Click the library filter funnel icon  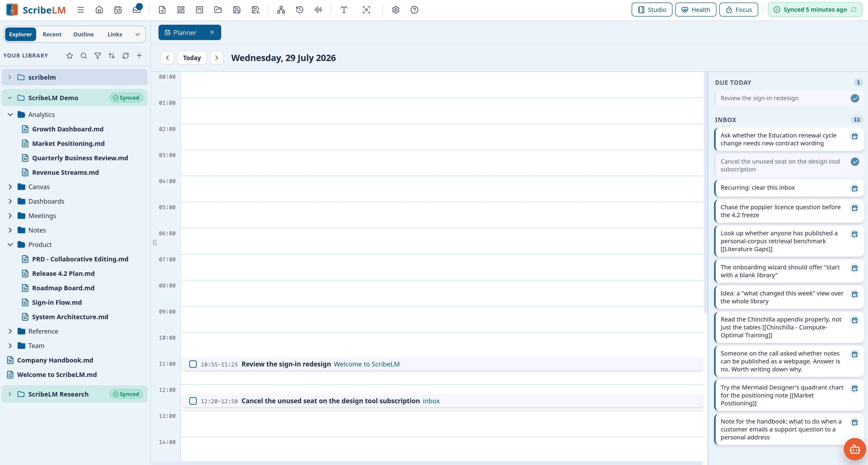[98, 55]
